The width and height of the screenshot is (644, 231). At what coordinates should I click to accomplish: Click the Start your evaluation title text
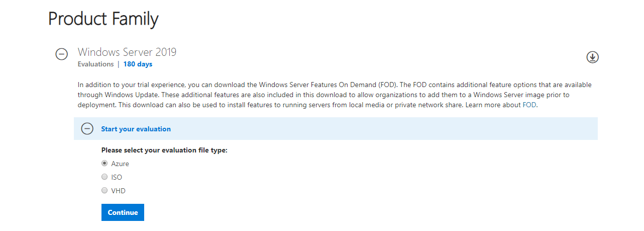point(136,129)
